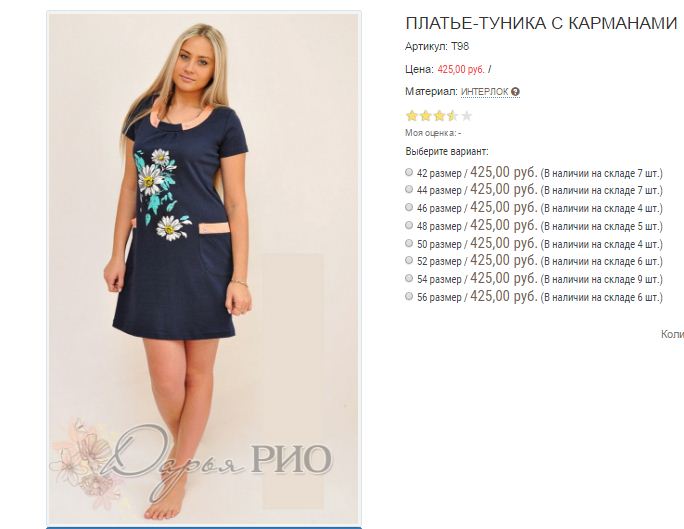Click the ПЛАТЬЕ-ТУНИКА С КАРМАНАМИ title
Screen dimensions: 684x529
tap(541, 23)
